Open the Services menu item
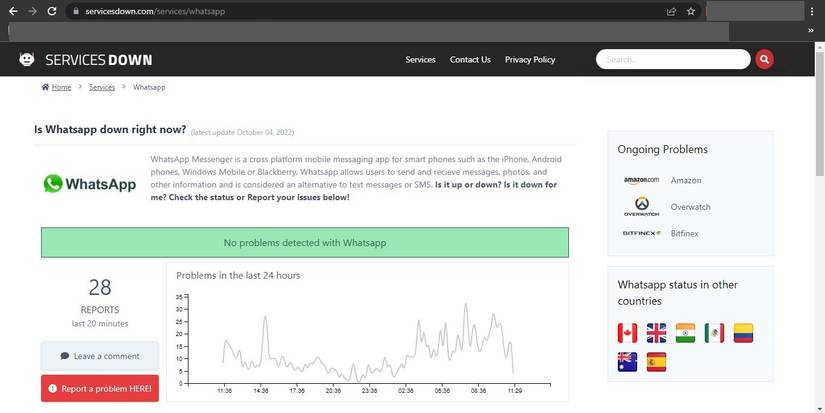This screenshot has height=413, width=825. click(x=420, y=59)
